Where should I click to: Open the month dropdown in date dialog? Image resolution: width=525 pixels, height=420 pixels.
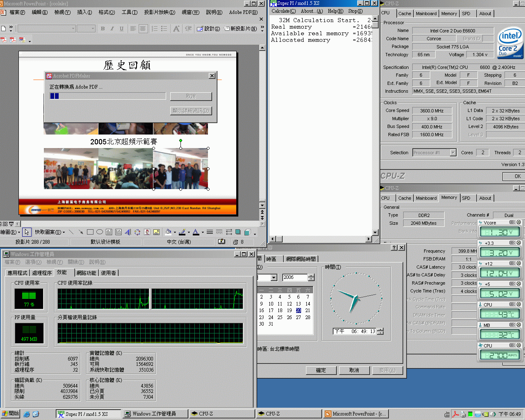coord(274,278)
